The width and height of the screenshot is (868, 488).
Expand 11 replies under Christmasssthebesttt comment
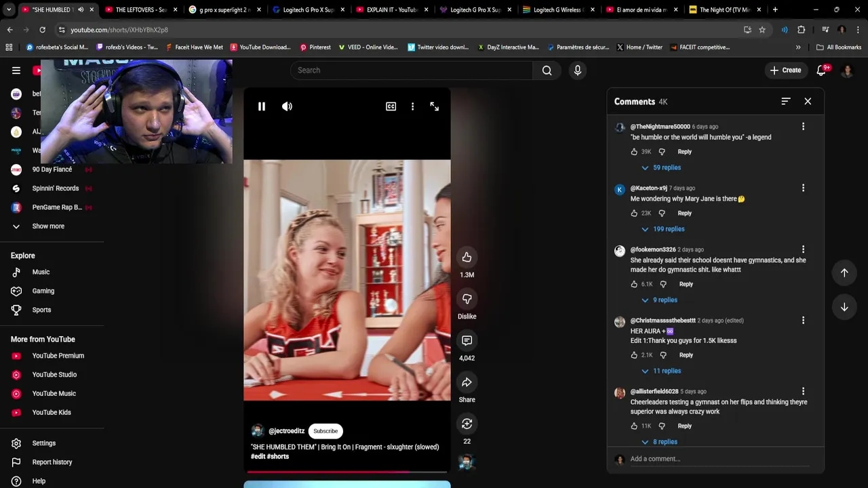[661, 371]
